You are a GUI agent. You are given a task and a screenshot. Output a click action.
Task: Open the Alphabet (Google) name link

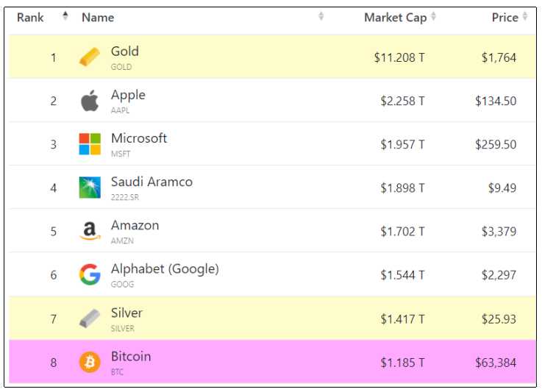(165, 269)
